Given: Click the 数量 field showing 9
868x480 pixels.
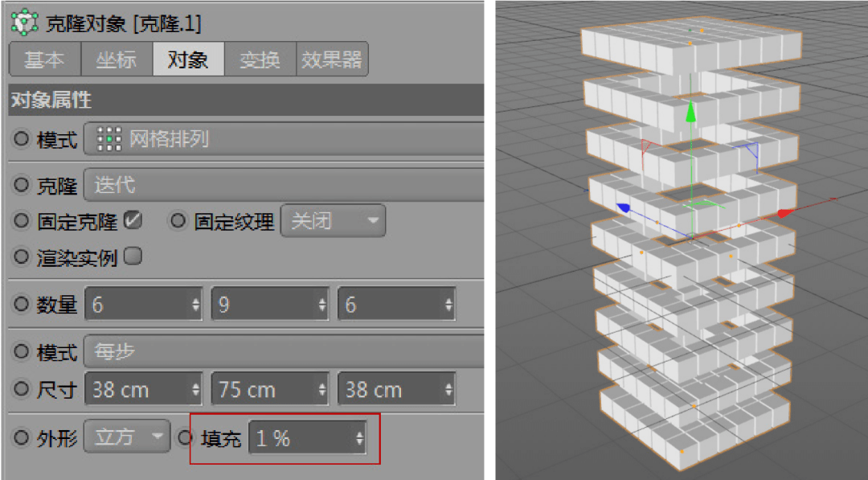Looking at the screenshot, I should 269,304.
